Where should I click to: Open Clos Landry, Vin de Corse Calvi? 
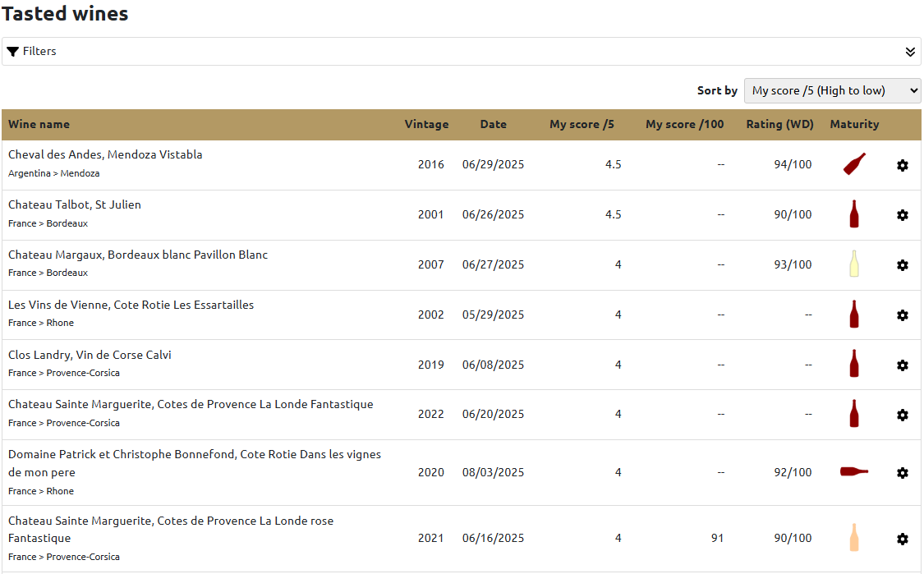pyautogui.click(x=90, y=355)
